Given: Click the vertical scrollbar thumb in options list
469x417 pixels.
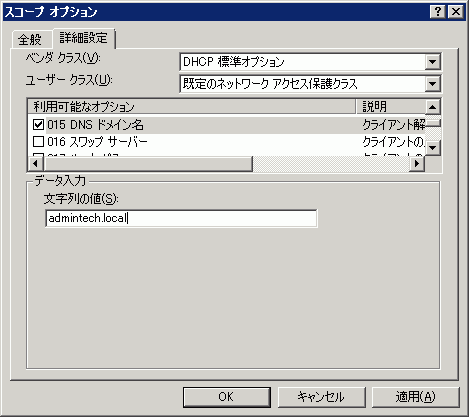Looking at the screenshot, I should pos(433,123).
